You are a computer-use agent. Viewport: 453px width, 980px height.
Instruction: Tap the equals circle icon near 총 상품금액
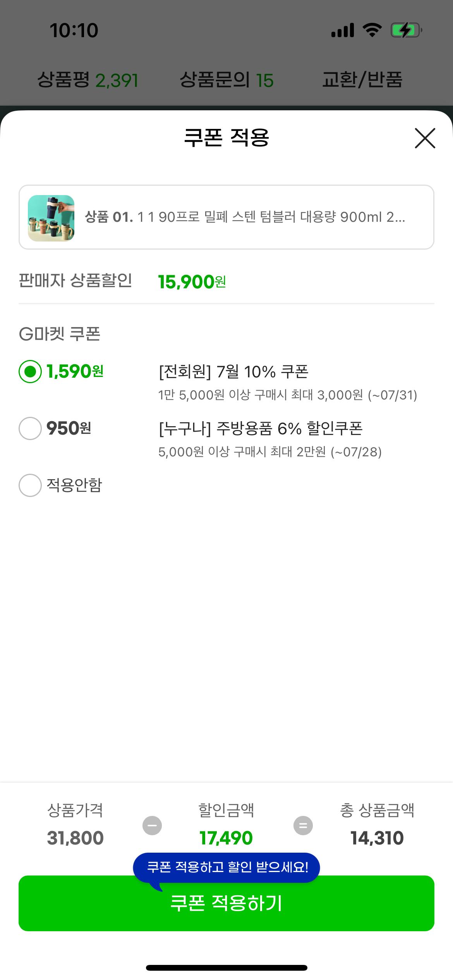pos(303,826)
